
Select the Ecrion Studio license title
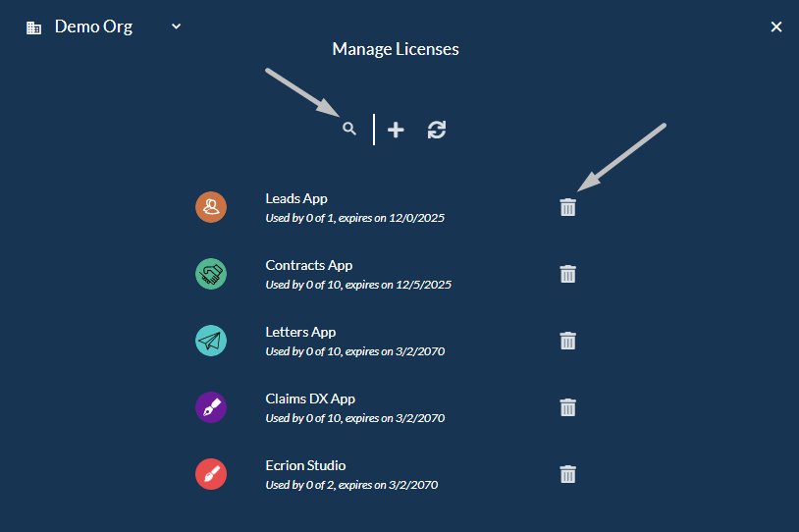[x=305, y=465]
